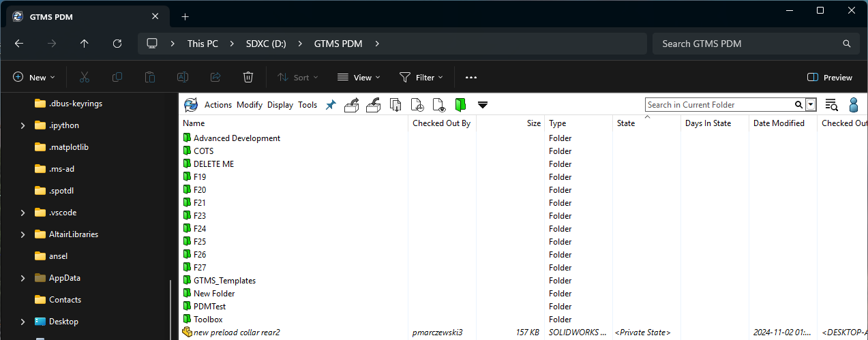
Task: Open the black triangle toolbar overflow dropdown
Action: 483,105
